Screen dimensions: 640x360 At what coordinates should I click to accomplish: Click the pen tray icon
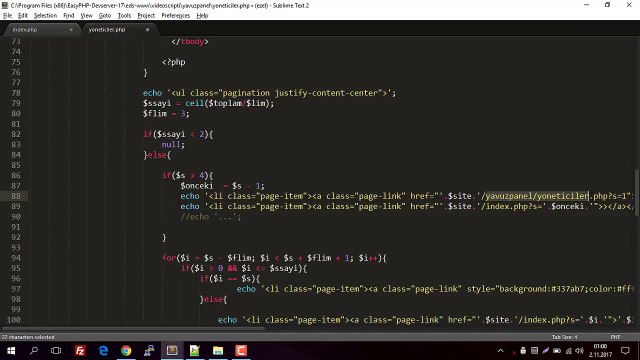click(546, 351)
